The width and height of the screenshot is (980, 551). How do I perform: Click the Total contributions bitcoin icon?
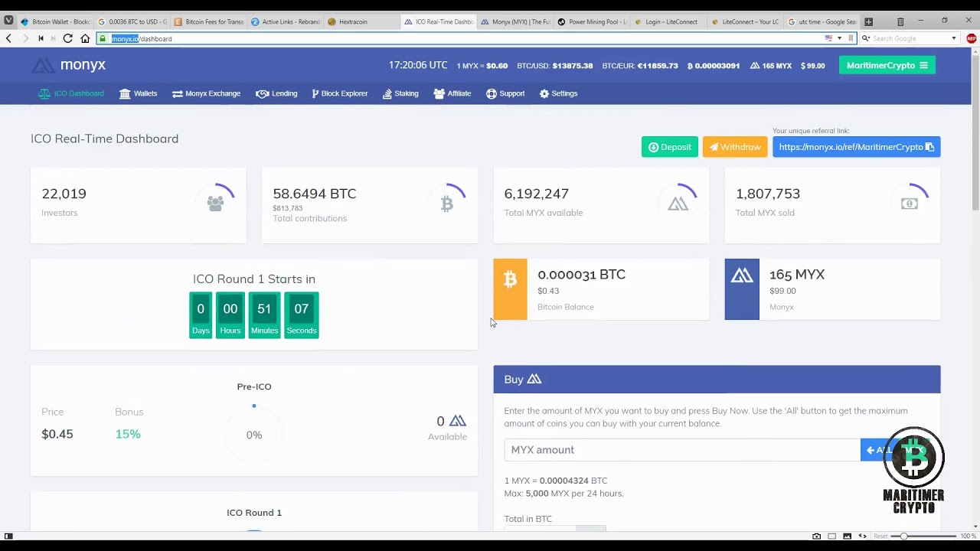click(447, 204)
